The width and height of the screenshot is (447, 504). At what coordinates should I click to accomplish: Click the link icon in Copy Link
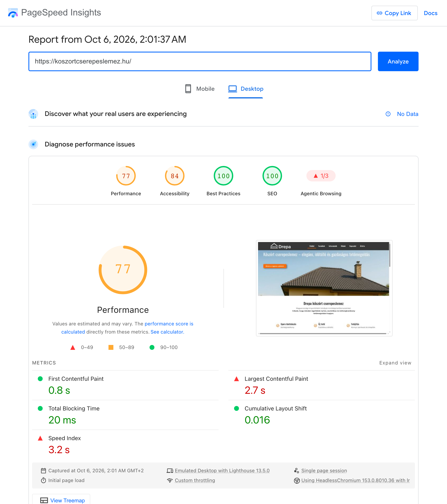[x=379, y=13]
